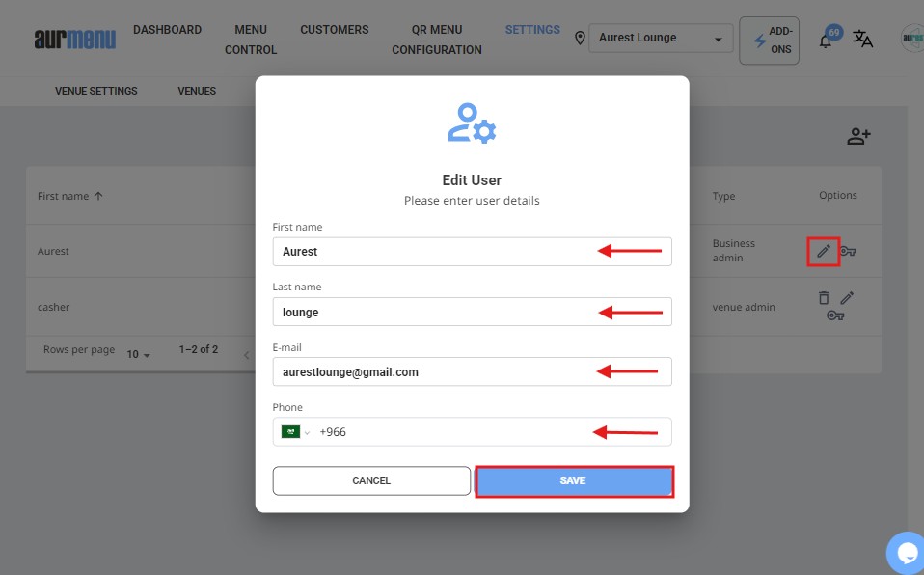Click the edit pencil for casher user
Screen dimensions: 924x575
point(847,298)
